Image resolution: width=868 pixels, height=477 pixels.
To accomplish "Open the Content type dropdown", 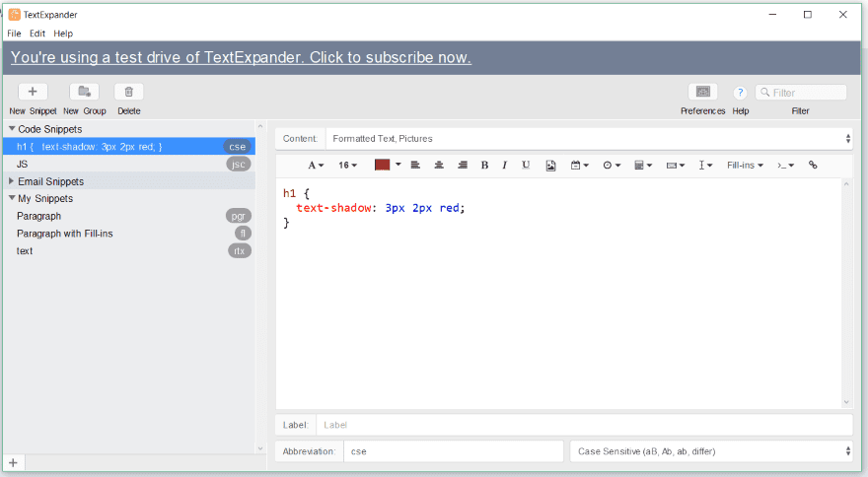I will coord(590,139).
